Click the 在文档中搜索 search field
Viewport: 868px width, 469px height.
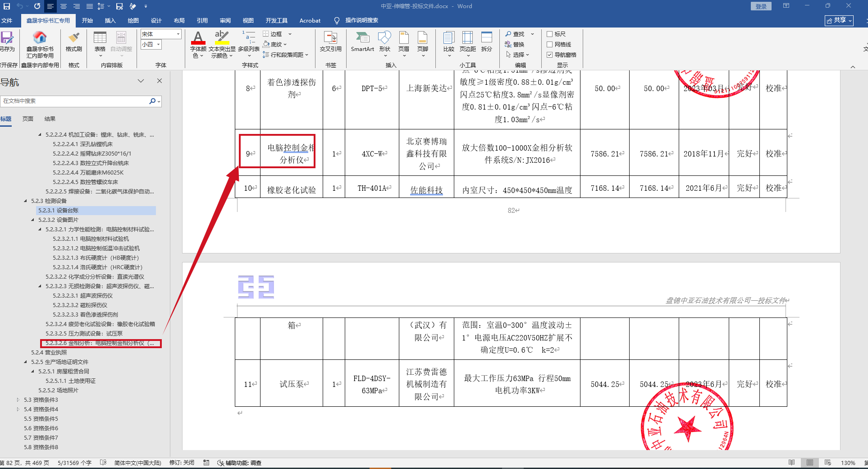tap(75, 101)
